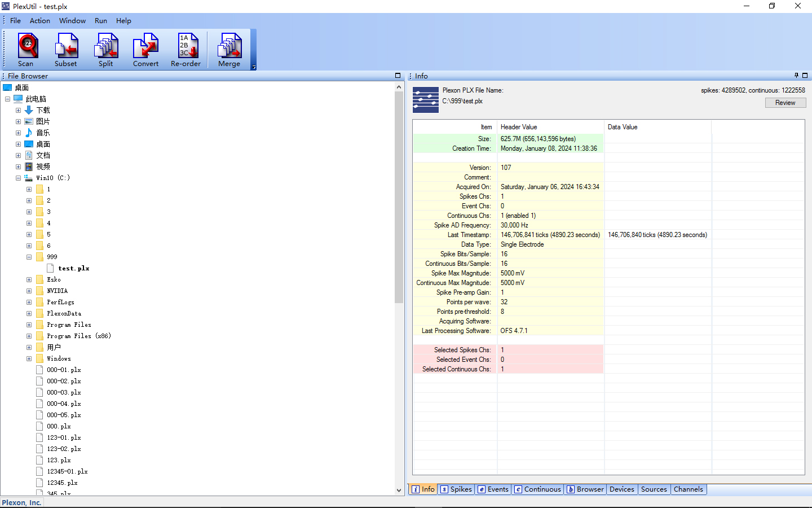Select the 音乐 music folder icon
Screen dimensions: 812x508
pos(29,133)
